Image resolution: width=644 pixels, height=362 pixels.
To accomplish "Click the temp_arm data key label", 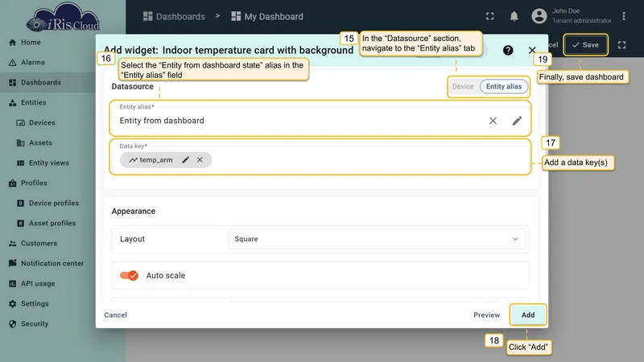I will 156,159.
